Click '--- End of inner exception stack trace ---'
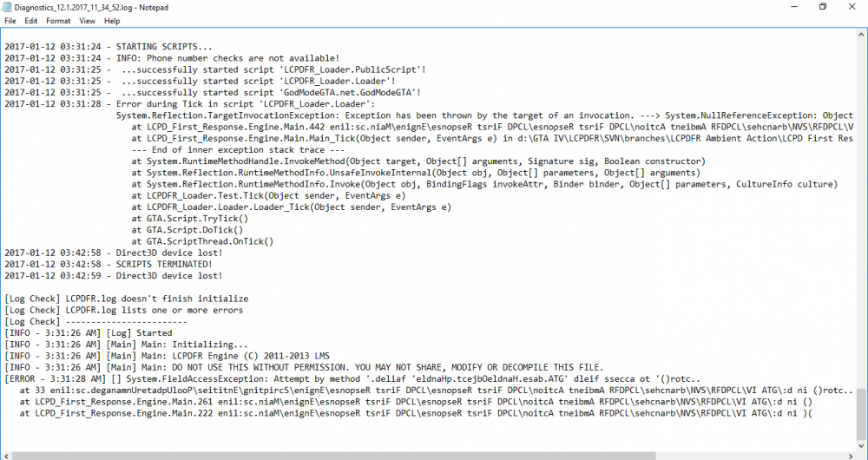Viewport: 868px width, 460px height. [x=238, y=149]
